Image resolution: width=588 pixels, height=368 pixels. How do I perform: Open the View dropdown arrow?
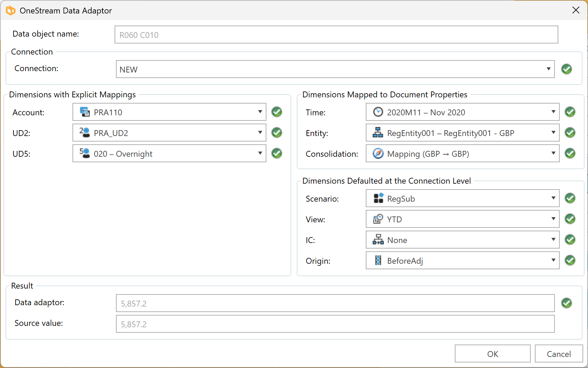[x=553, y=219]
